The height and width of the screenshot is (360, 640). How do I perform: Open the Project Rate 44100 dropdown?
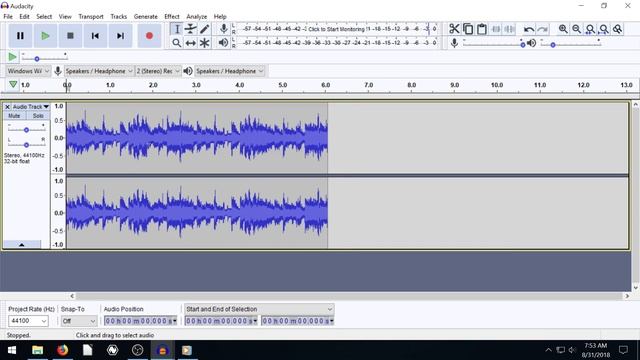(28, 321)
